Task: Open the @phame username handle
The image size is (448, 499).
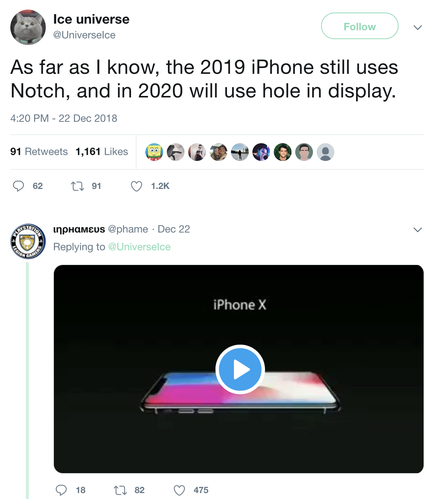Action: pos(128,229)
